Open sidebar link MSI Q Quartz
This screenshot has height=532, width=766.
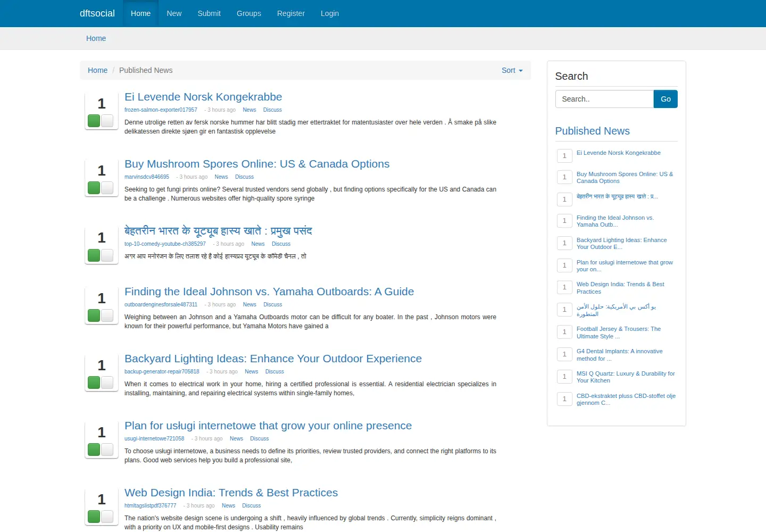click(626, 377)
